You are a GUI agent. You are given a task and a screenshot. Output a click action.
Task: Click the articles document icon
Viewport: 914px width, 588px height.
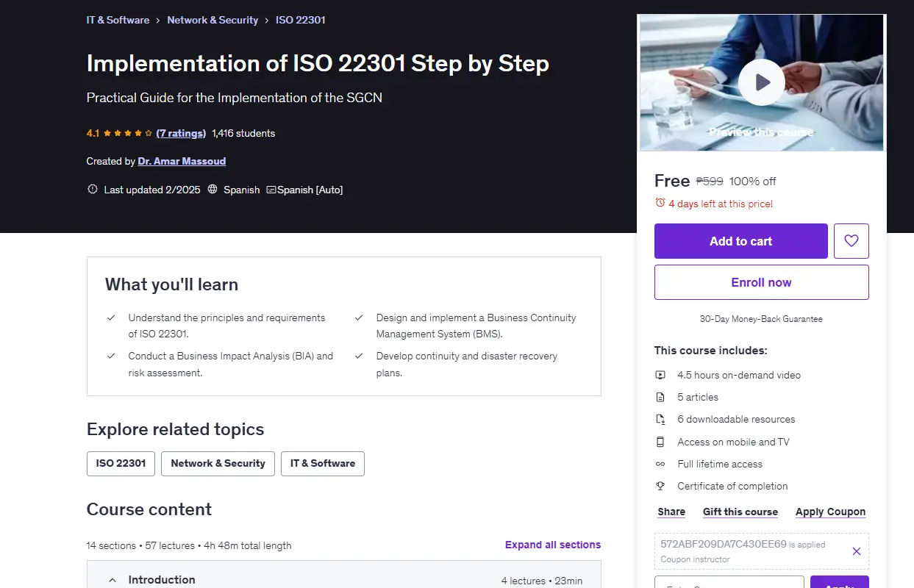coord(660,397)
